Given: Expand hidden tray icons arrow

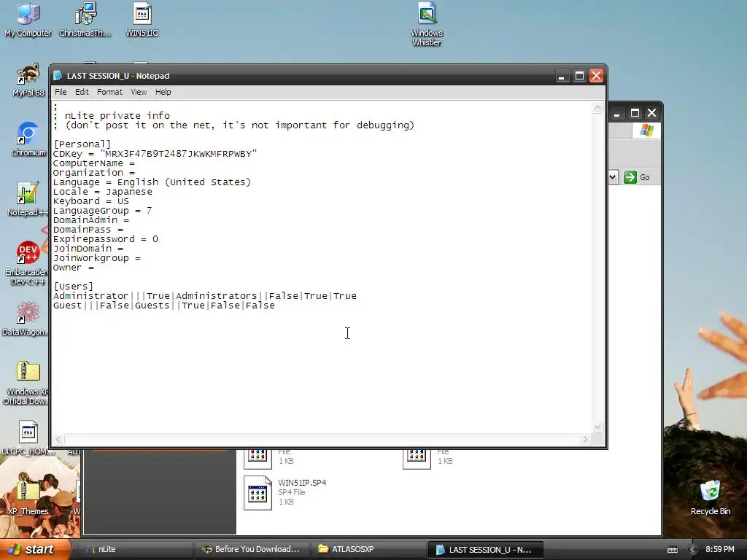Looking at the screenshot, I should pos(693,550).
